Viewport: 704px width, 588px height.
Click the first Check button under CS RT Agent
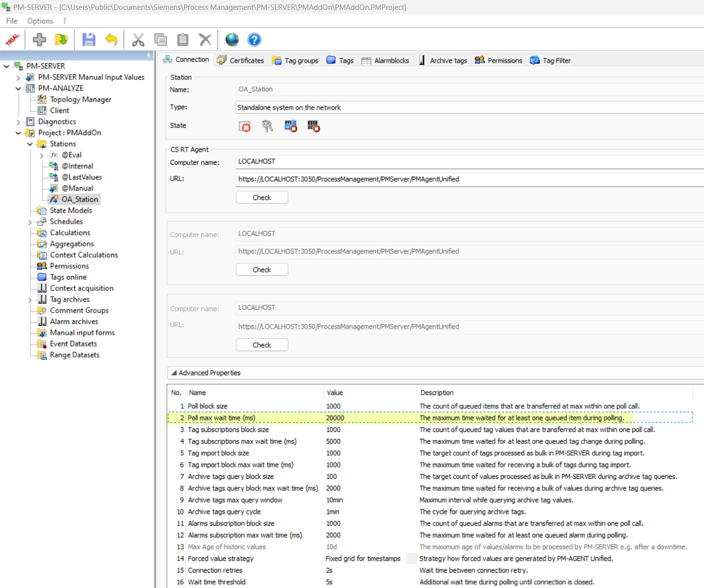(x=262, y=197)
